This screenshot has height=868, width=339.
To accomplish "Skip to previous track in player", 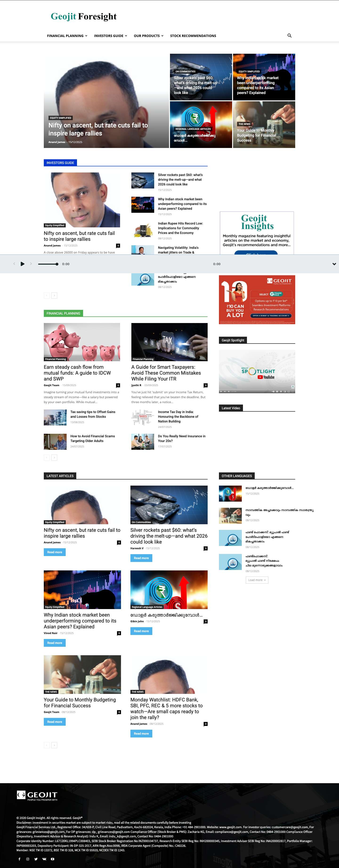I will [x=14, y=264].
